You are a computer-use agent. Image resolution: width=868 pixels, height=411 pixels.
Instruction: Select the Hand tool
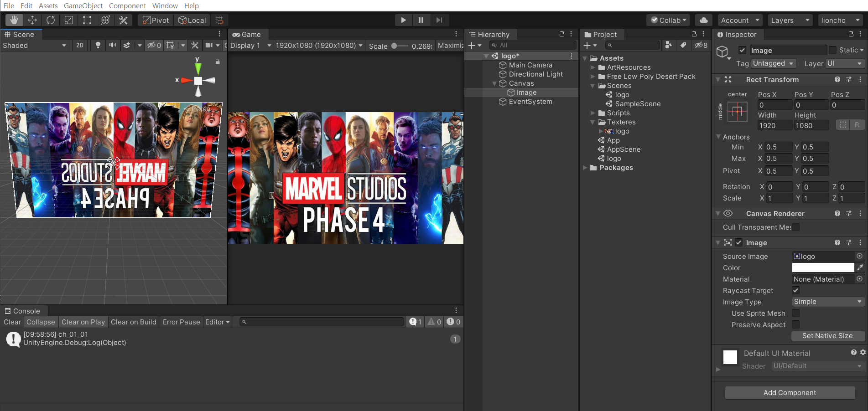coord(14,20)
